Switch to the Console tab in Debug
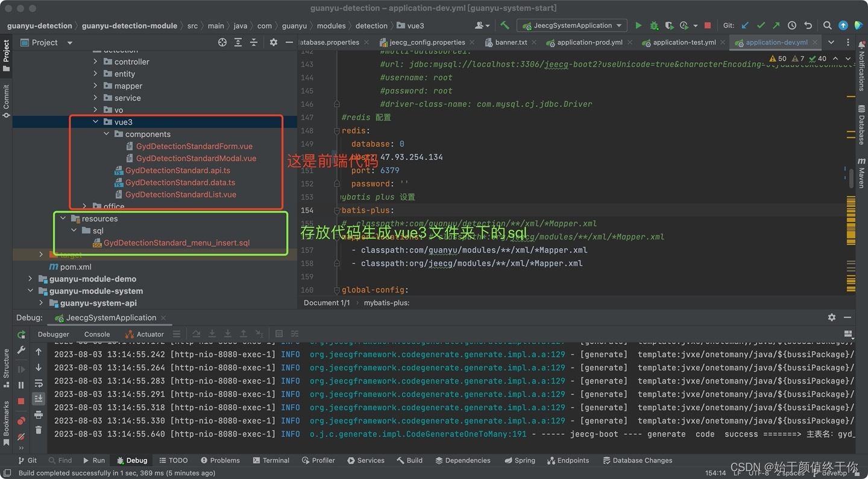 coord(97,334)
